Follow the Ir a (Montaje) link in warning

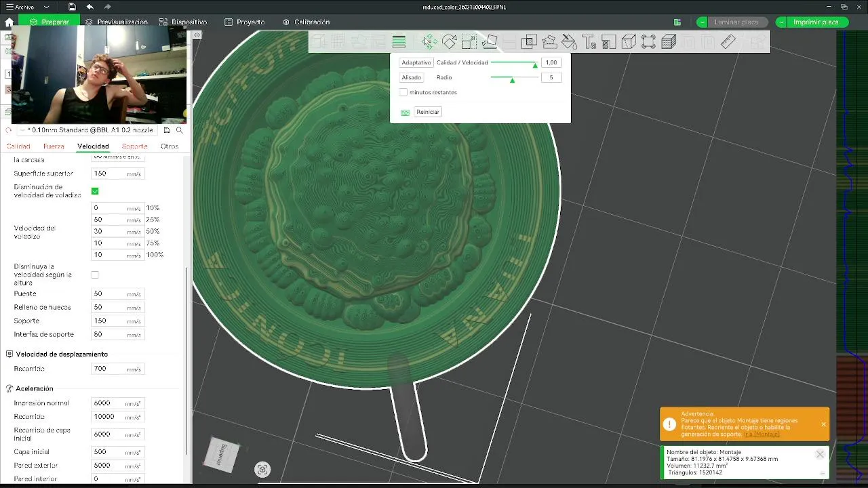click(762, 434)
